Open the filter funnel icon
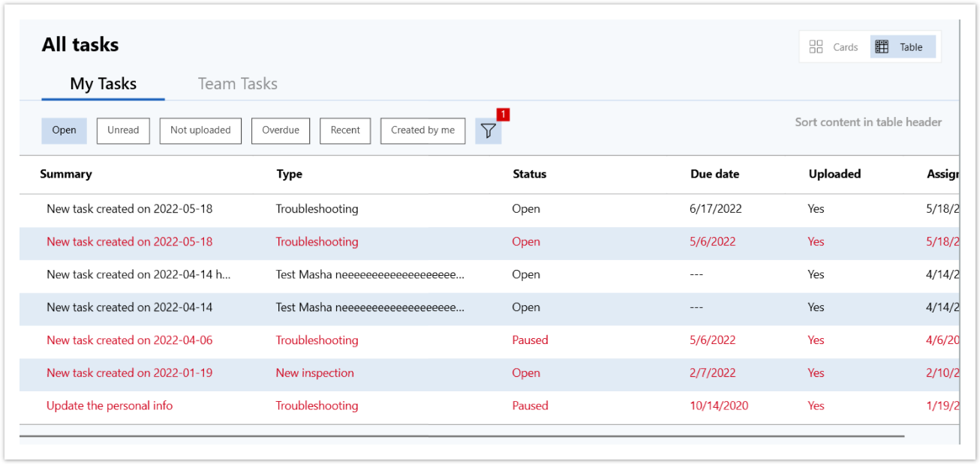 pyautogui.click(x=488, y=131)
